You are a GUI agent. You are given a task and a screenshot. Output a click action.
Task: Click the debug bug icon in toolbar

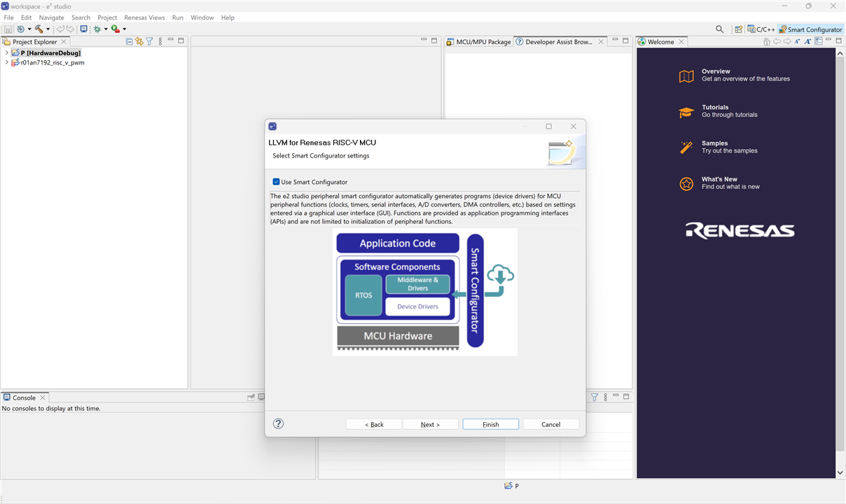point(97,29)
